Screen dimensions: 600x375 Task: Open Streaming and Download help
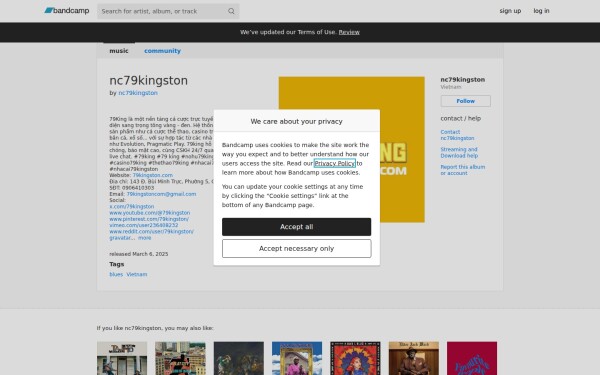click(x=459, y=152)
